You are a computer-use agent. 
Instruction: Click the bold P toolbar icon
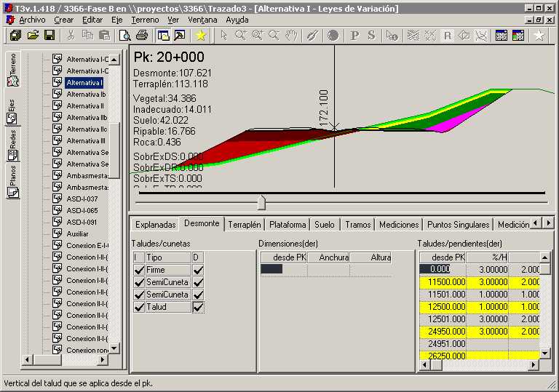(x=354, y=36)
